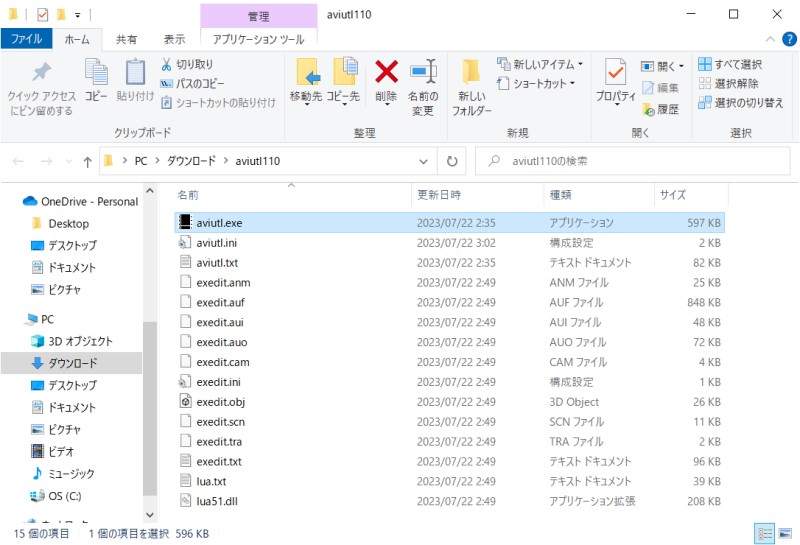800x545 pixels.
Task: Click the red Delete (削除) icon
Action: 386,71
